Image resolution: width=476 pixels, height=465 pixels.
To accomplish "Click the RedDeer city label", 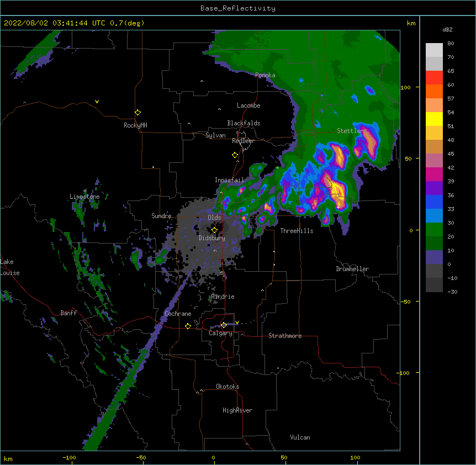I will click(243, 141).
